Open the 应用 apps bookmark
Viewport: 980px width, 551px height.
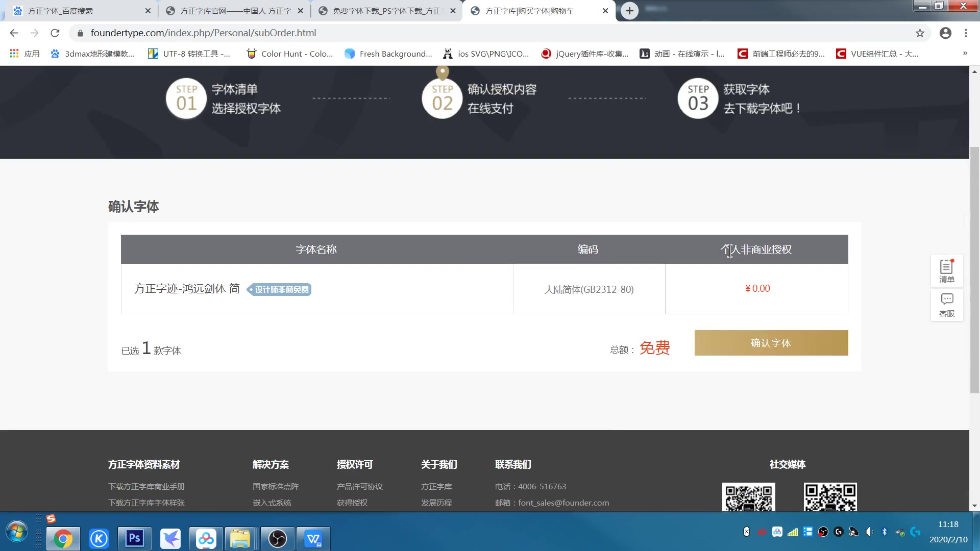click(x=24, y=54)
